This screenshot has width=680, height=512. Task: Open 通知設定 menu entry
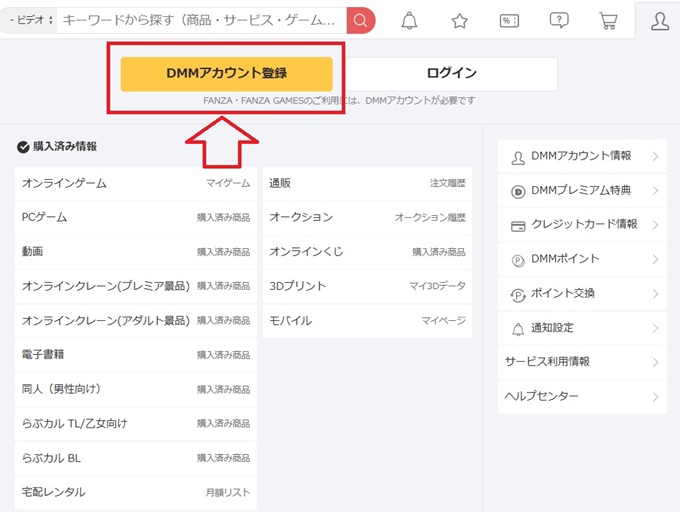click(582, 328)
